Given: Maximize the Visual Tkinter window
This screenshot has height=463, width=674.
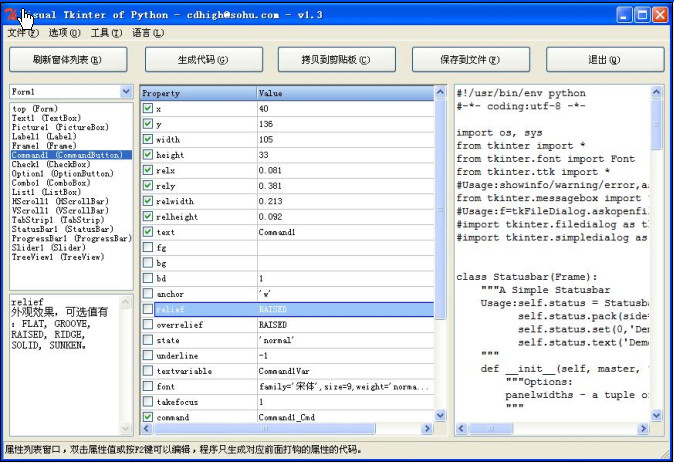Looking at the screenshot, I should (x=640, y=14).
